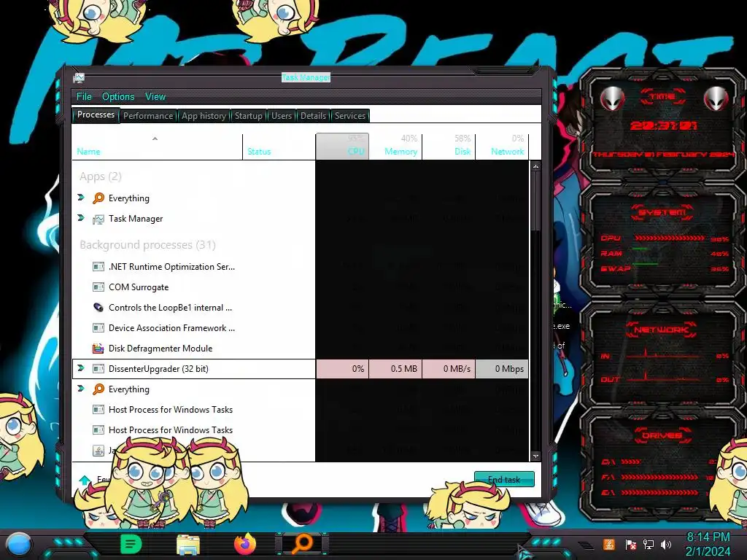Click the Apps (2) group heading
This screenshot has width=747, height=560.
click(101, 176)
